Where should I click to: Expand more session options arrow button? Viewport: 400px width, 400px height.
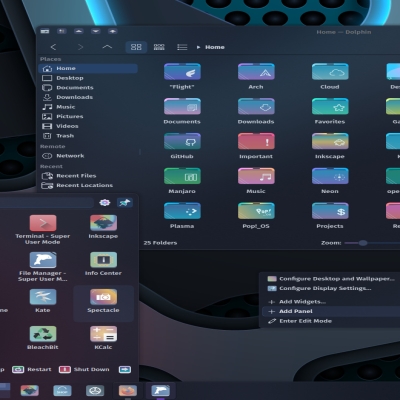pos(125,369)
